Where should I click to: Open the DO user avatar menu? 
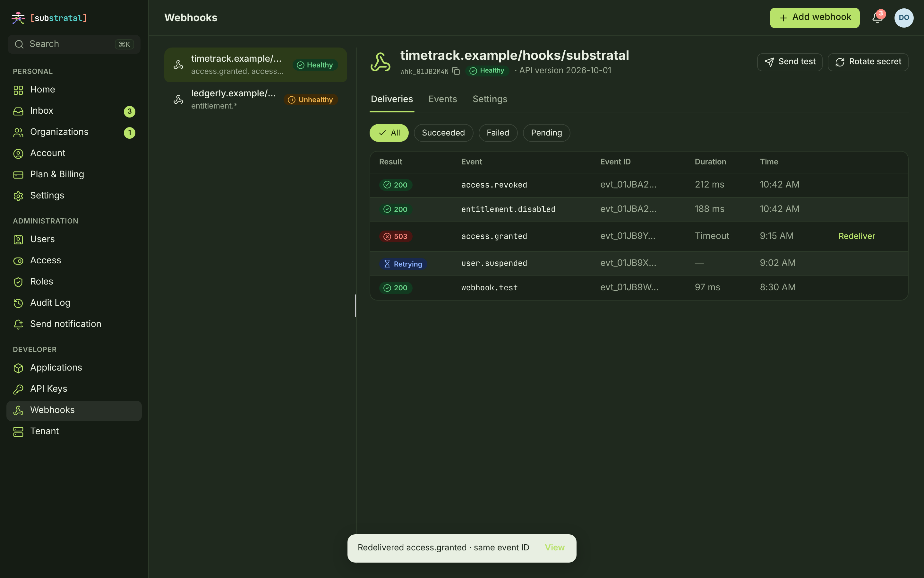pos(904,18)
